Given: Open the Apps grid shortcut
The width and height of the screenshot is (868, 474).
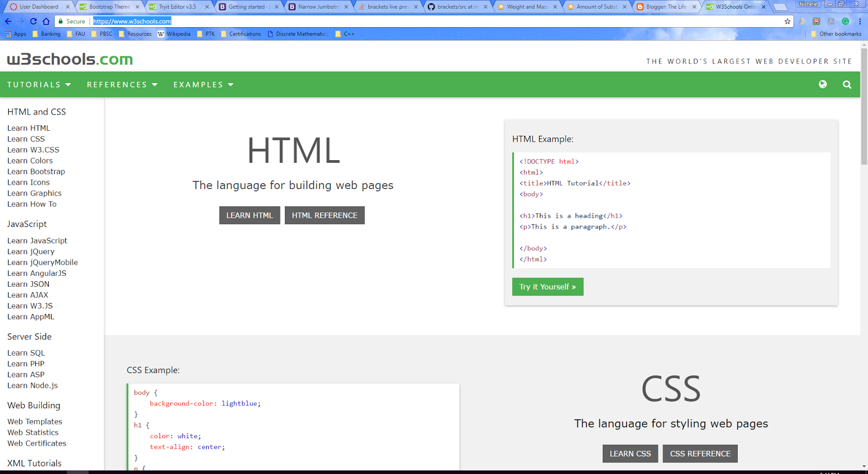Looking at the screenshot, I should (x=16, y=34).
